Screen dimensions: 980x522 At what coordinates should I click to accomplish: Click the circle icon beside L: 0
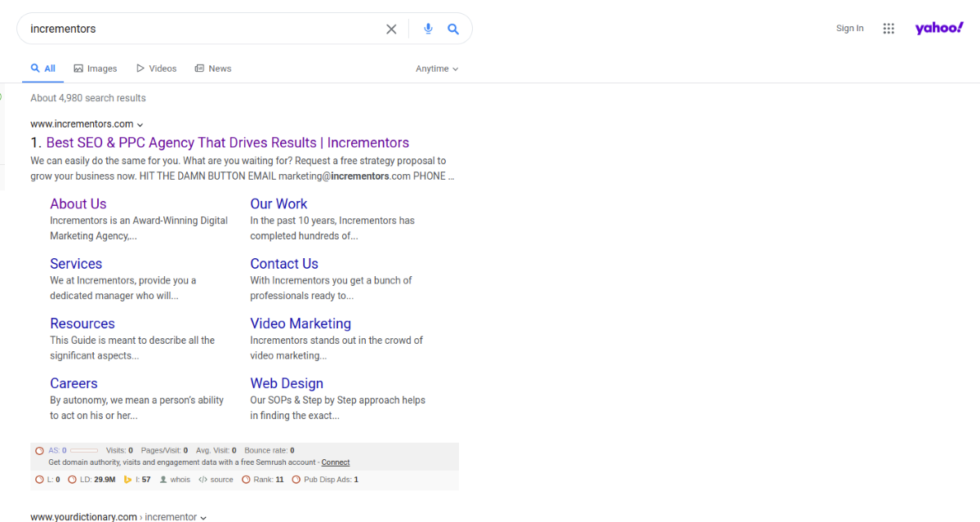(x=39, y=480)
